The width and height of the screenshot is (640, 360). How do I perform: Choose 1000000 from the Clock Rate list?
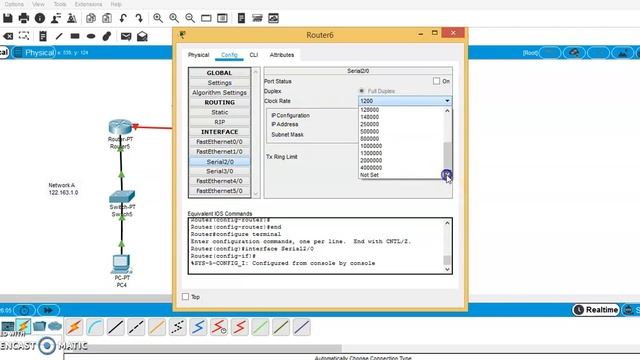click(371, 146)
